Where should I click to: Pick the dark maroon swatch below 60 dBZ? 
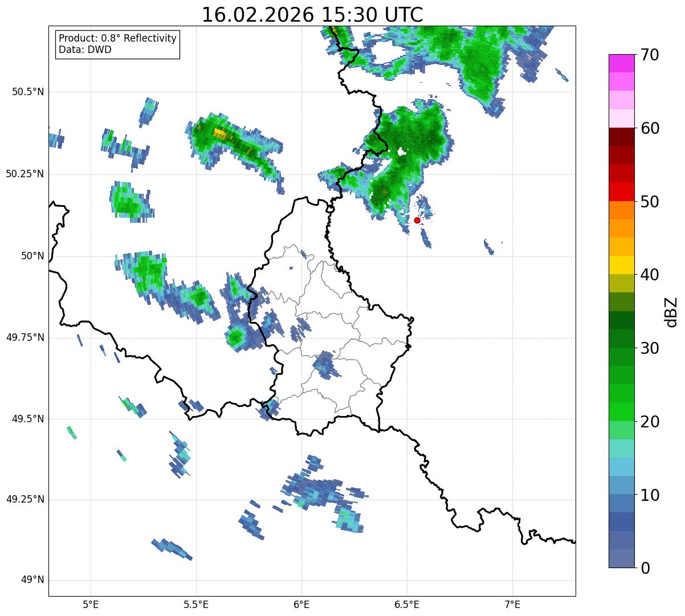coord(622,137)
